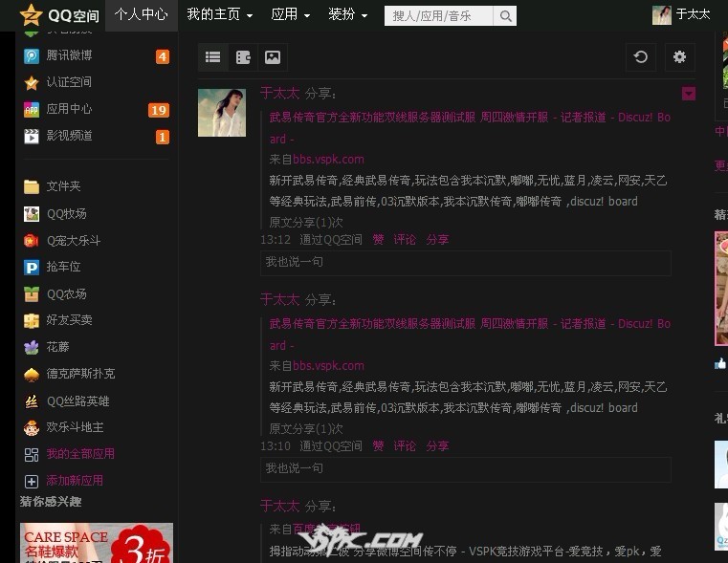The width and height of the screenshot is (728, 563).
Task: Launch the QQ牧场 cow icon
Action: coord(32,214)
